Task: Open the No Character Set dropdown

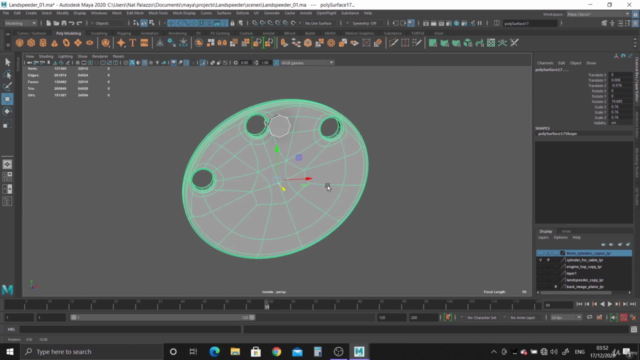Action: pyautogui.click(x=482, y=318)
